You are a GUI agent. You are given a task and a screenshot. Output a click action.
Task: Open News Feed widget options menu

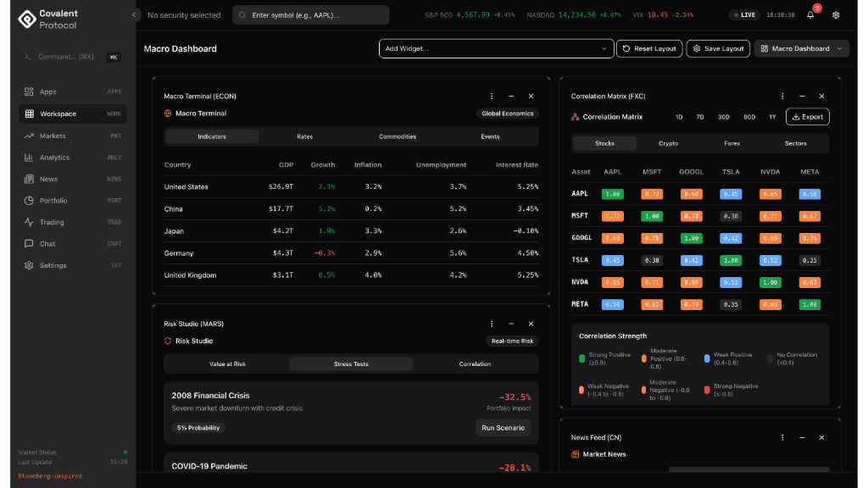tap(782, 437)
